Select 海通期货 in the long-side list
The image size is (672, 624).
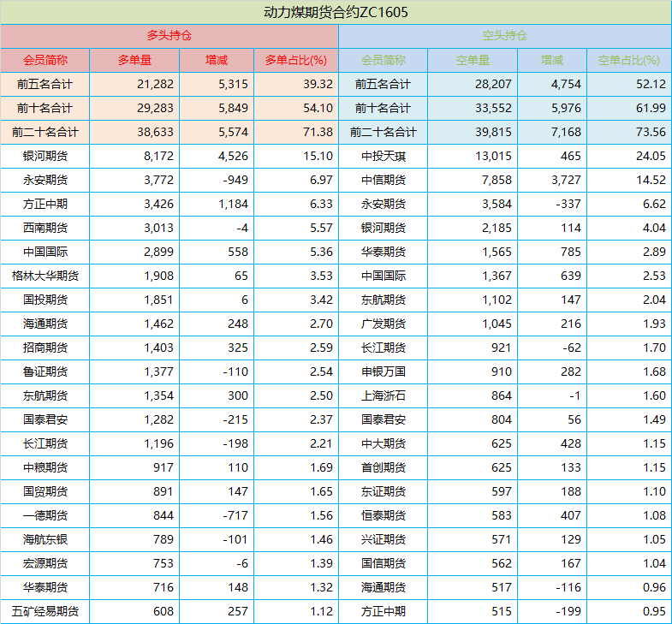(45, 324)
